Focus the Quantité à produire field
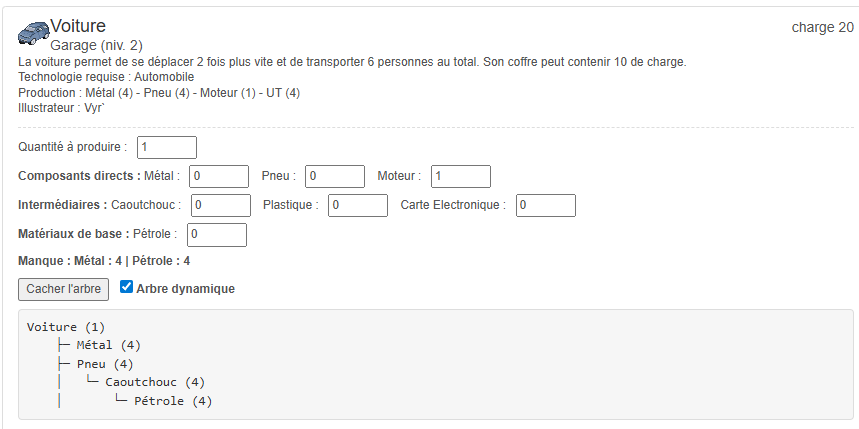Screen dimensions: 859x429 [x=166, y=147]
